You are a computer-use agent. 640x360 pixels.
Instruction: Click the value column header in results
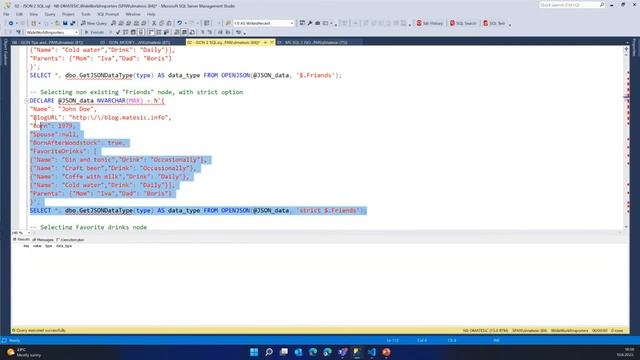[37, 246]
